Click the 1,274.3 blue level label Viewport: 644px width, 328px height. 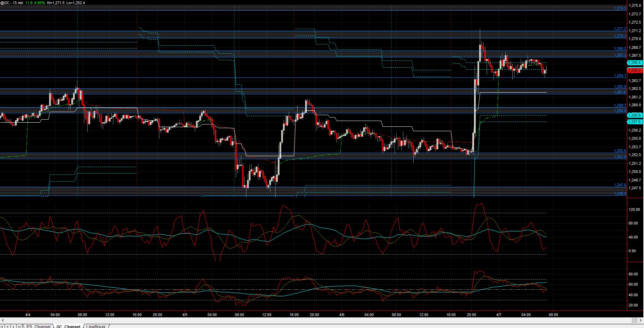(620, 8)
